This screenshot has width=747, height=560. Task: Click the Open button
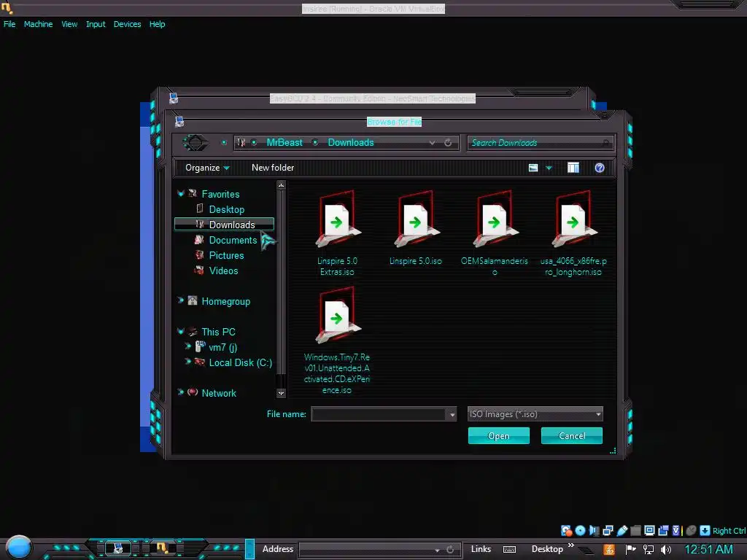(498, 436)
